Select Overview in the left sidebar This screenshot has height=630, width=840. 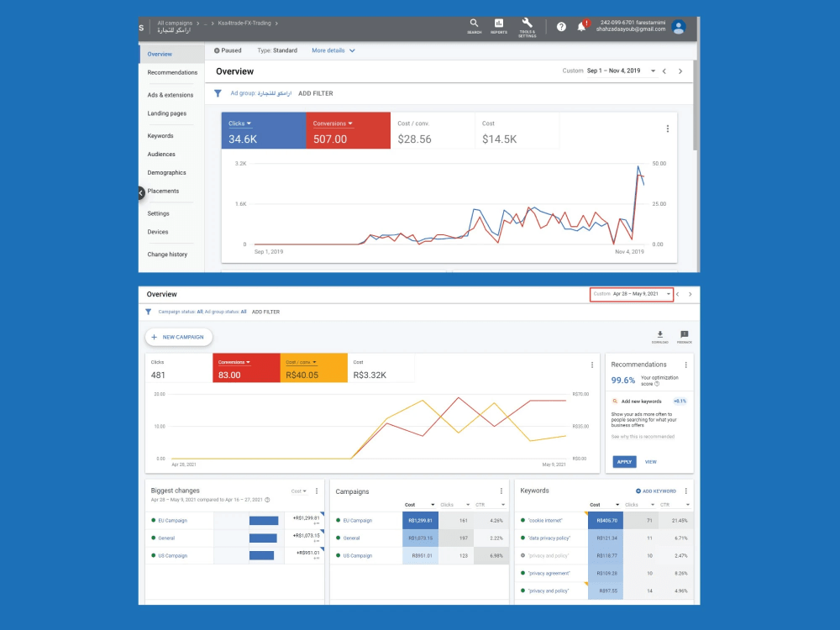click(x=172, y=54)
